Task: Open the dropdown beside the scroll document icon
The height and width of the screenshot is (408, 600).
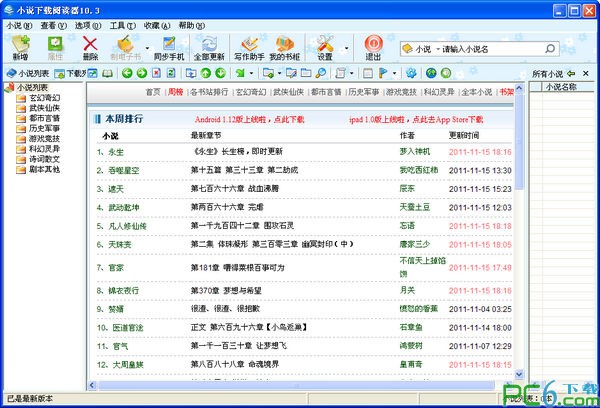Action: click(x=352, y=73)
